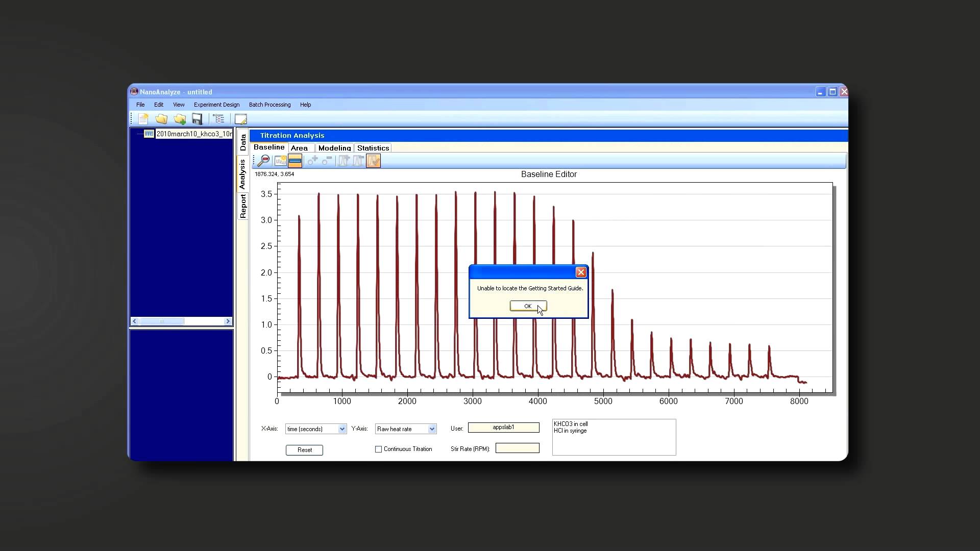The height and width of the screenshot is (551, 980).
Task: Select the graph display icon in Baseline toolbar
Action: pyautogui.click(x=281, y=161)
